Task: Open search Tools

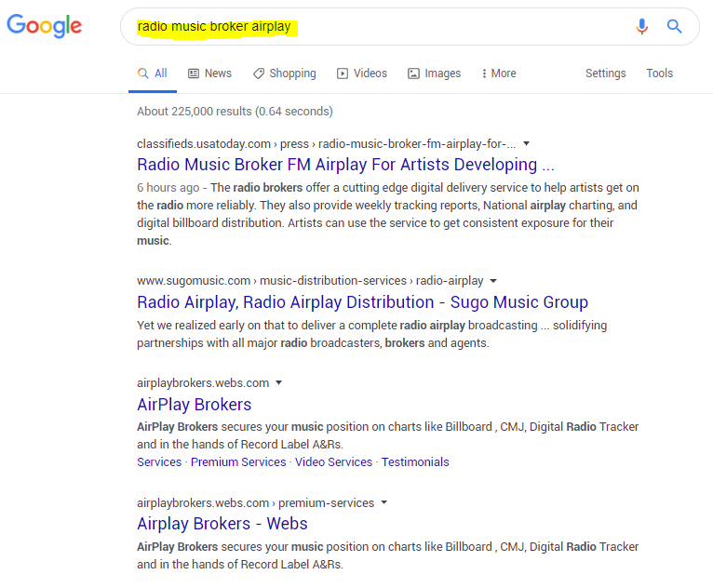Action: click(x=659, y=73)
